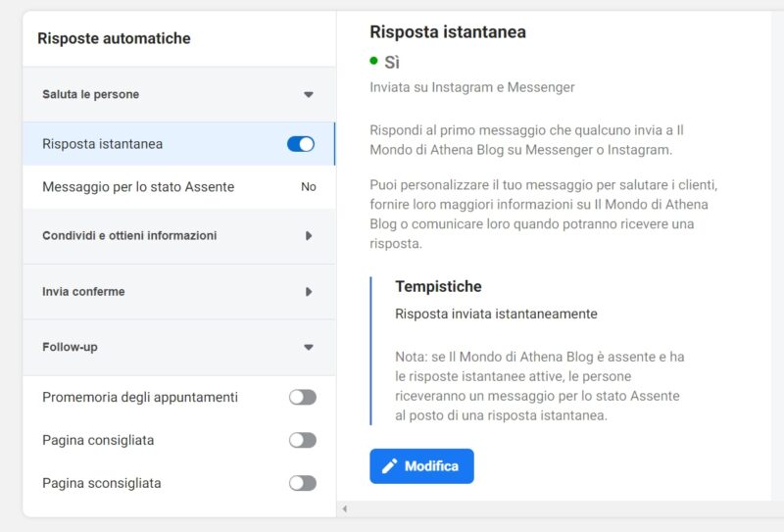Screen dimensions: 784x532
Task: Click the Follow-up section header
Action: coord(70,347)
